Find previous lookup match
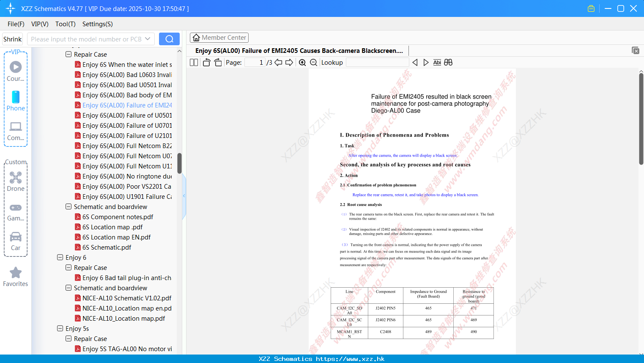 click(x=415, y=62)
